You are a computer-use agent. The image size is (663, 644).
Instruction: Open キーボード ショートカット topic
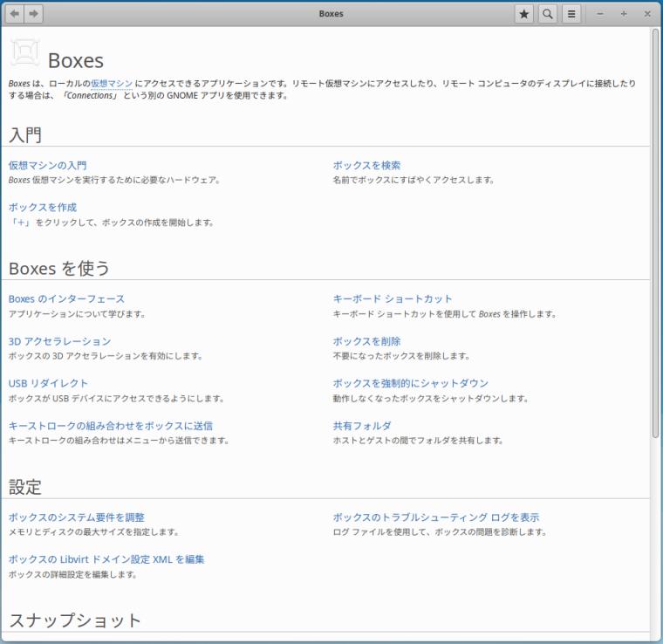coord(393,299)
